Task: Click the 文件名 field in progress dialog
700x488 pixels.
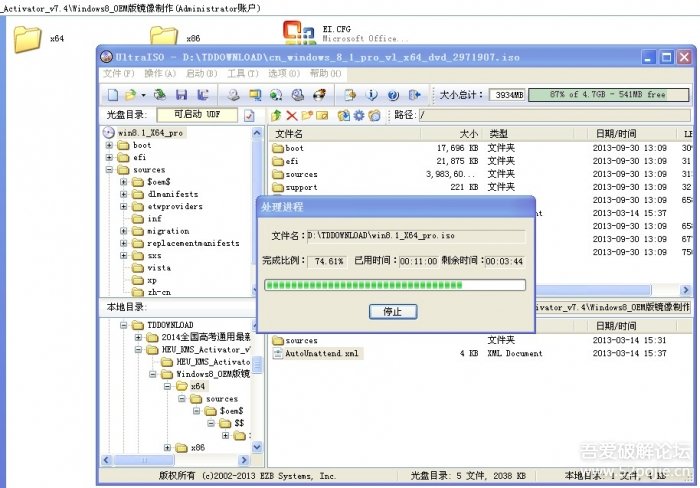Action: coord(416,236)
